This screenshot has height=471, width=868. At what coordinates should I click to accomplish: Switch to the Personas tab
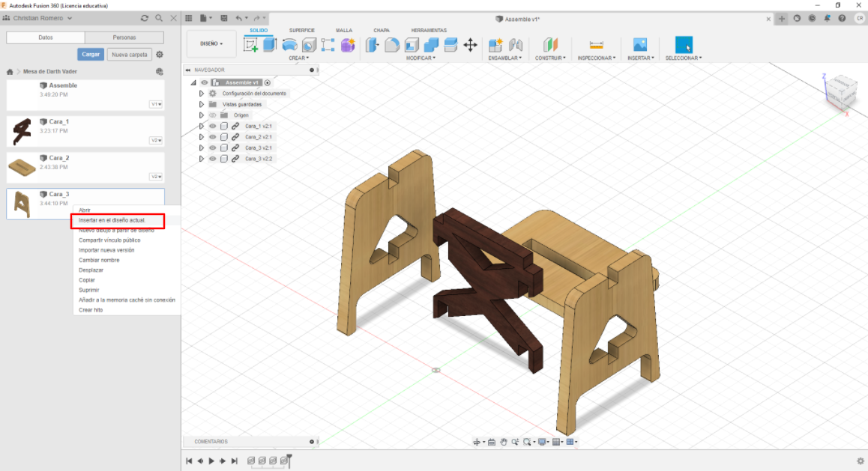(x=124, y=37)
